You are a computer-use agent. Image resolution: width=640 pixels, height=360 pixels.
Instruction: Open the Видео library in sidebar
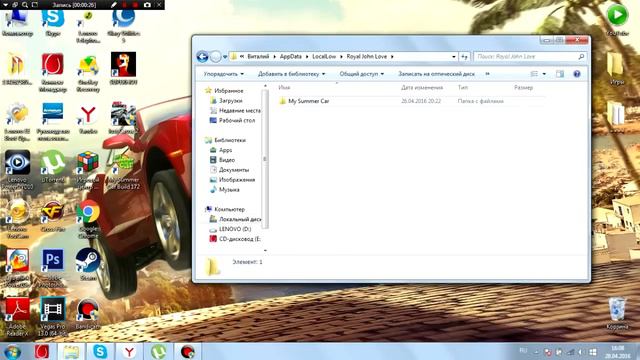point(227,160)
